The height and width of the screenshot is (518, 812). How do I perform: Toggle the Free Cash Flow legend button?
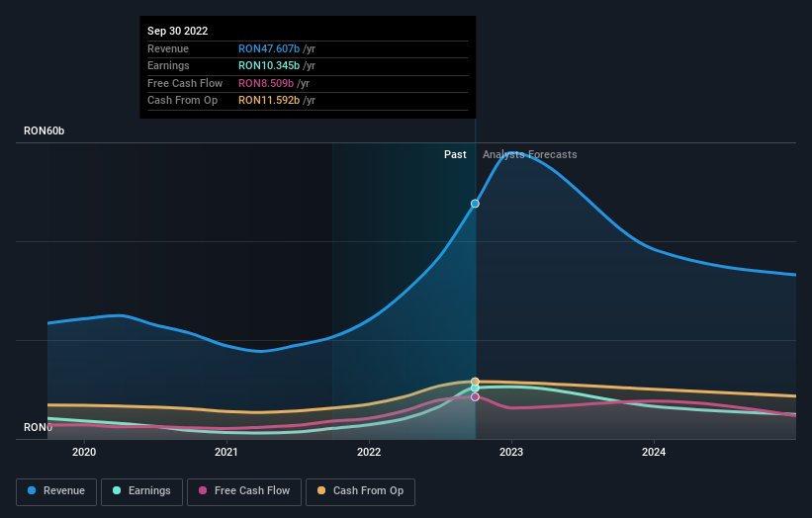tap(244, 491)
